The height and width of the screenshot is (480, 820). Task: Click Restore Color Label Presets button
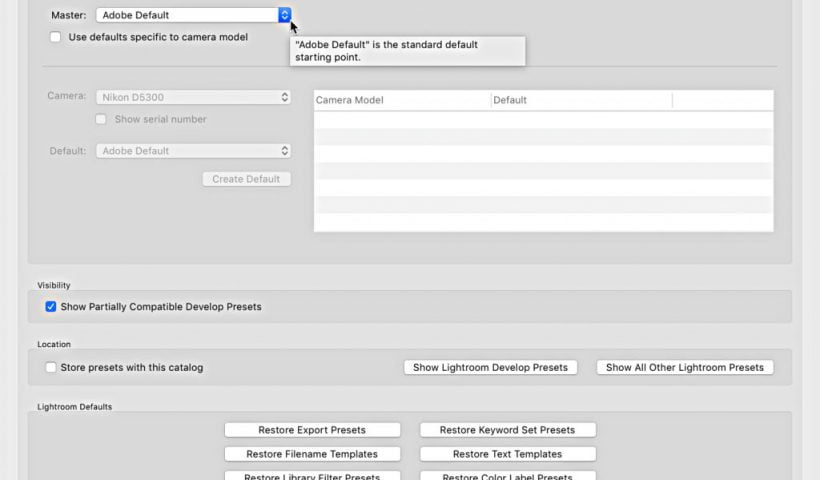click(x=507, y=476)
